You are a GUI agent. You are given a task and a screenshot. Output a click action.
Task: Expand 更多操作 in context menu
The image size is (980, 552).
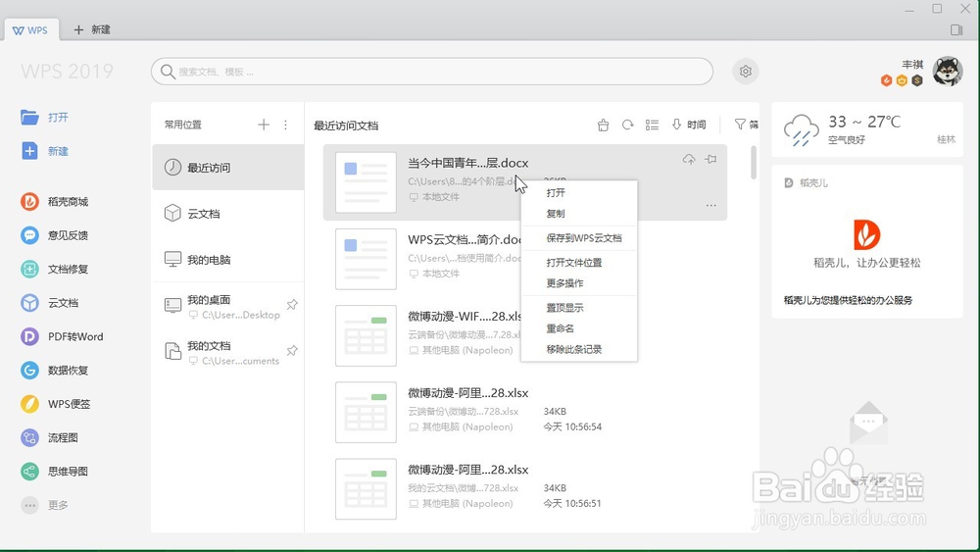[x=579, y=283]
